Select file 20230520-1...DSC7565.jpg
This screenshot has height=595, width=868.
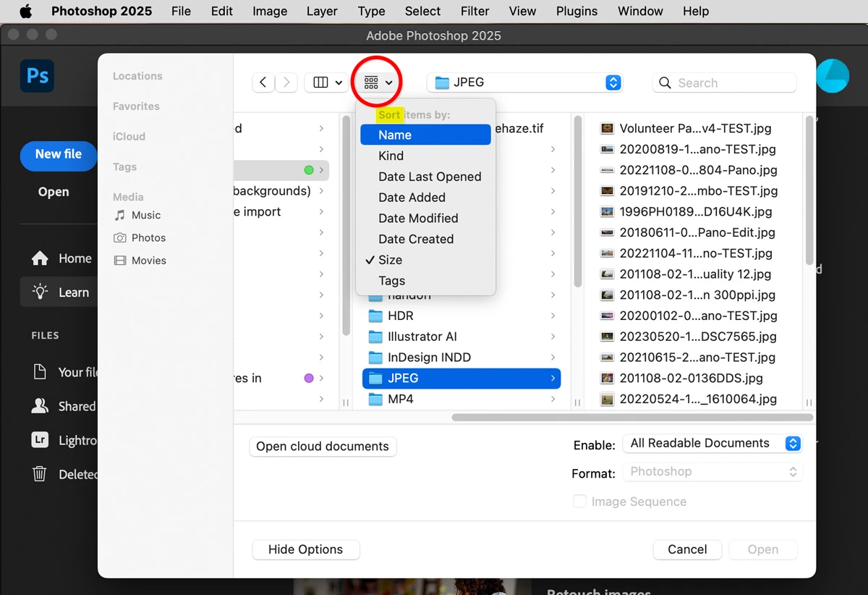(689, 337)
